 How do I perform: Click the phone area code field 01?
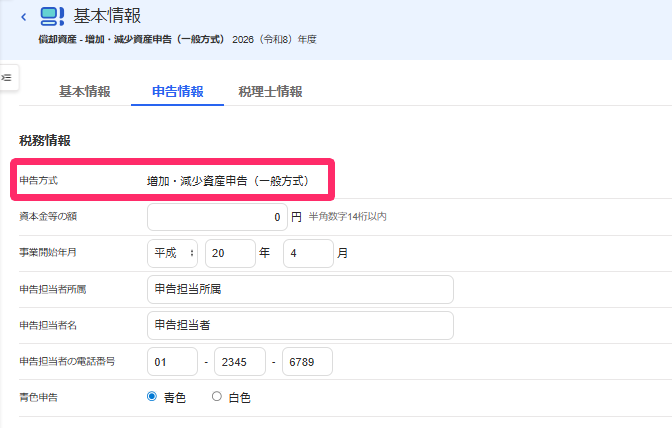point(172,362)
